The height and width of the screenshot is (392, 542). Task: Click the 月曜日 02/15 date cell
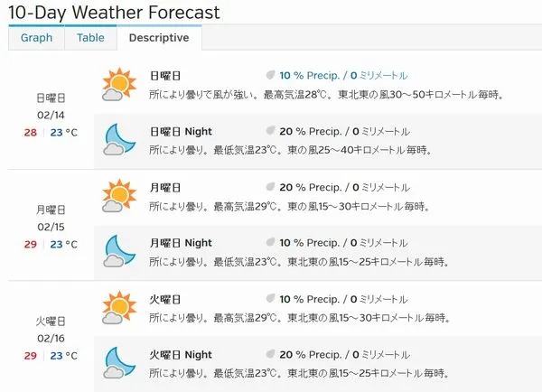(x=51, y=227)
